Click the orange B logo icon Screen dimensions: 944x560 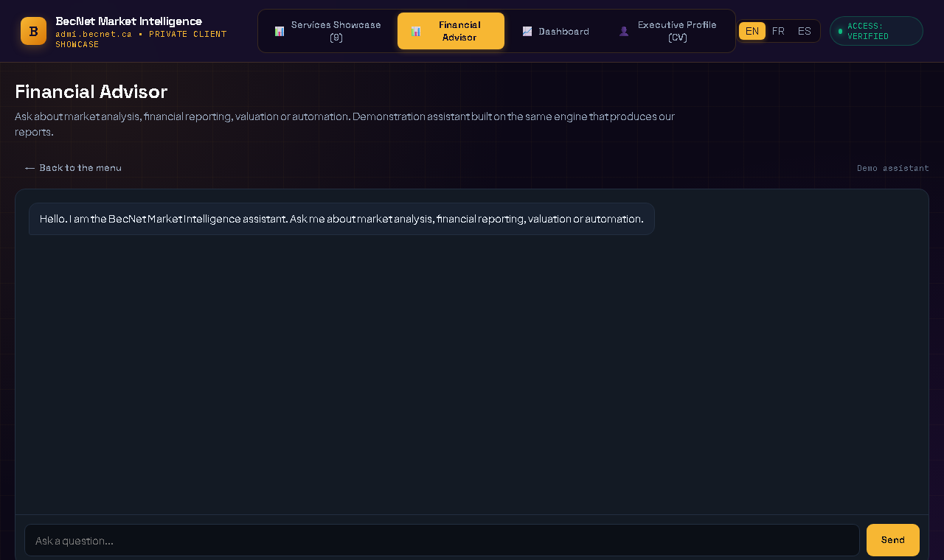[33, 31]
